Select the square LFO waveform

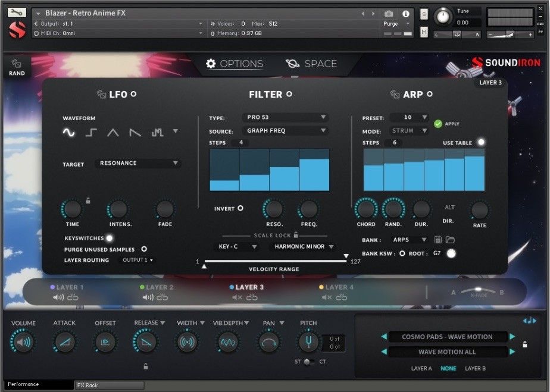90,133
